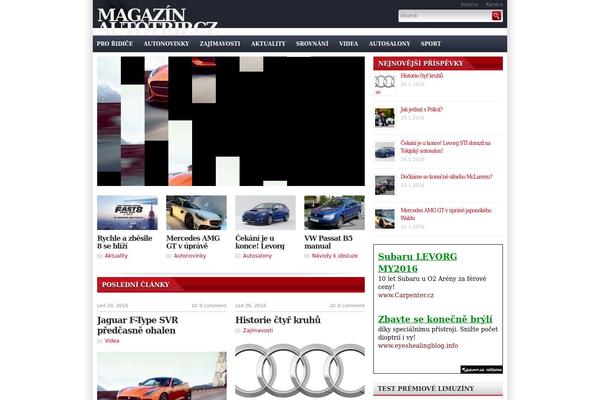Screen dimensions: 600x400
Task: Focus the Search input field
Action: pyautogui.click(x=445, y=16)
